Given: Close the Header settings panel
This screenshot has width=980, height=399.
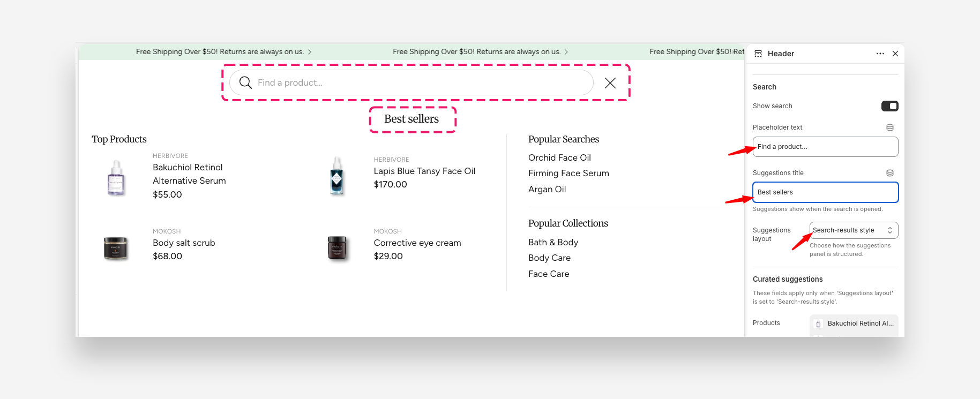Looking at the screenshot, I should pyautogui.click(x=895, y=54).
